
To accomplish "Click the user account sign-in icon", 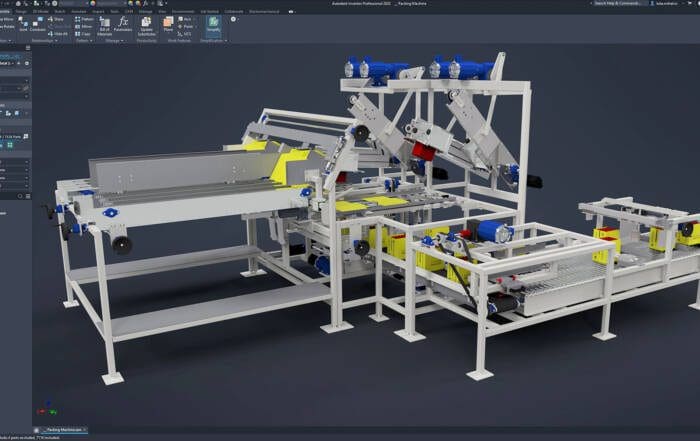I will click(x=652, y=3).
